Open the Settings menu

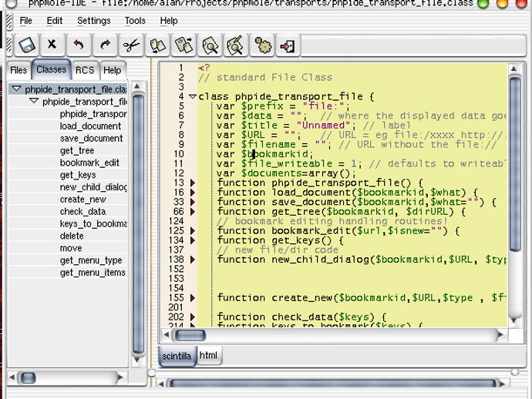(93, 21)
